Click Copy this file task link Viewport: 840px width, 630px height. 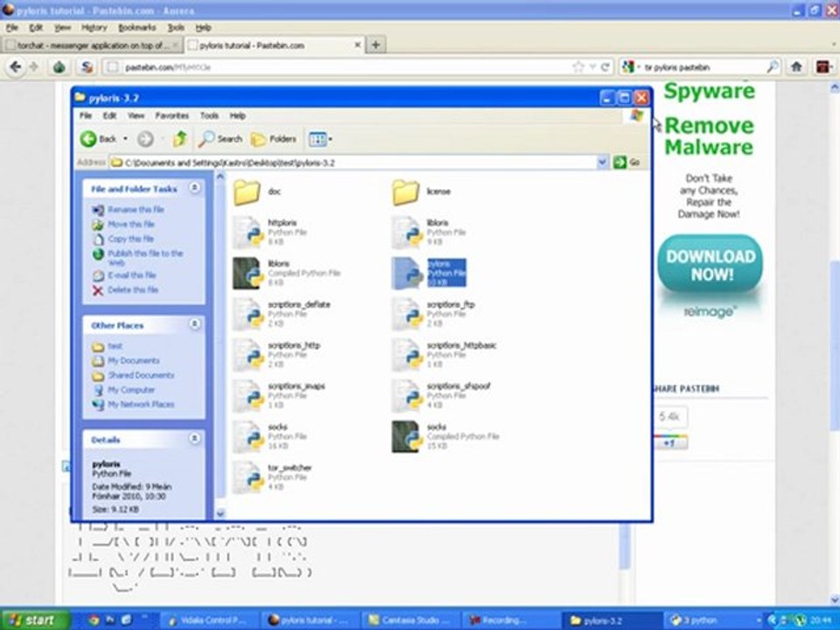123,239
